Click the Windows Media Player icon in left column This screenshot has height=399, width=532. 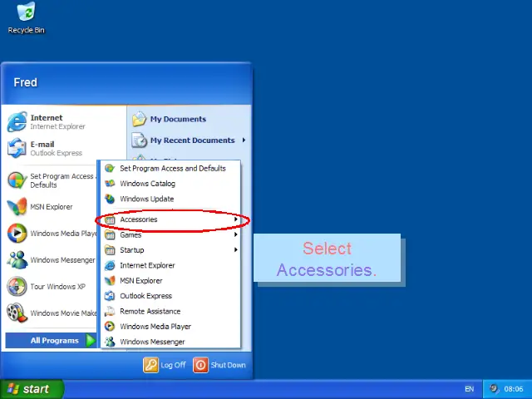(x=17, y=233)
